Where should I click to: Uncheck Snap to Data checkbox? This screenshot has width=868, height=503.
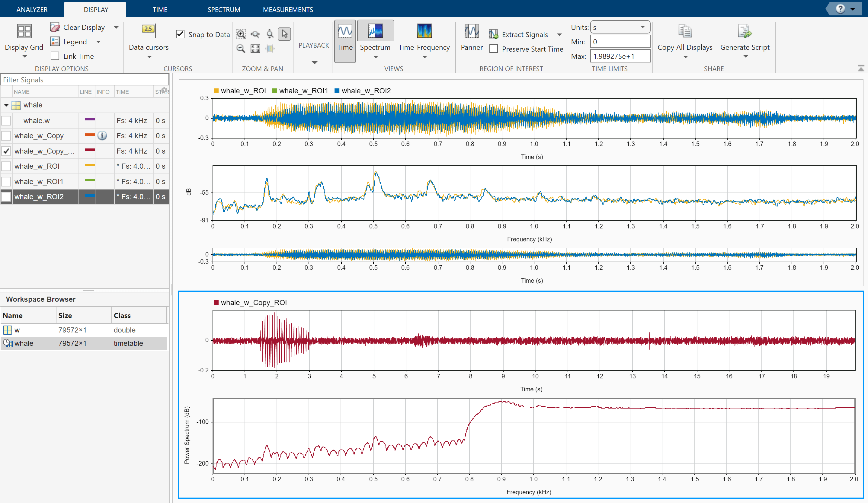pyautogui.click(x=180, y=34)
